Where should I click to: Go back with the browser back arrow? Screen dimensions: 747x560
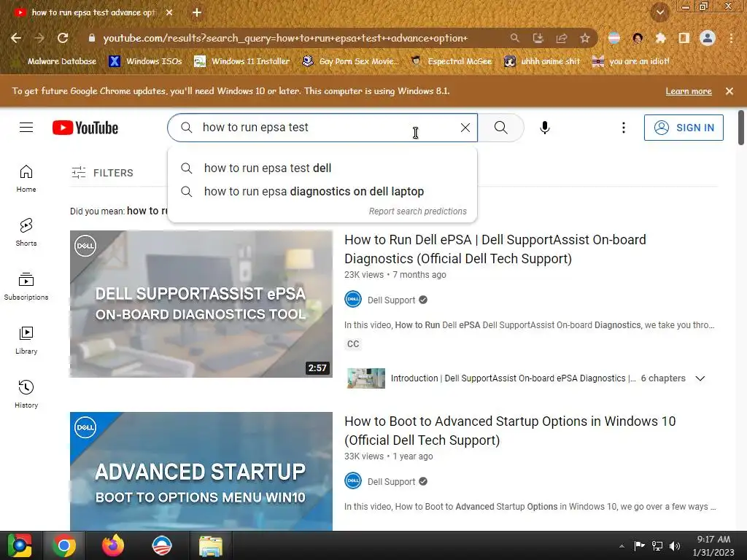click(16, 38)
